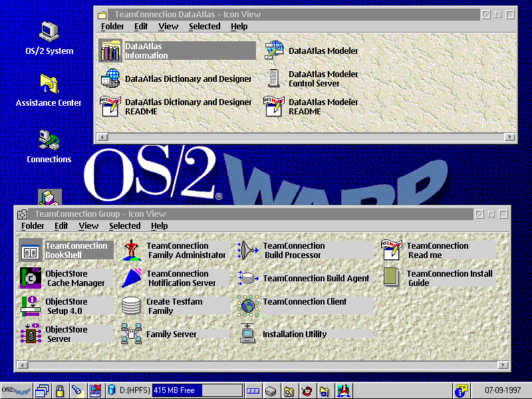This screenshot has width=532, height=399.
Task: Start the Family Server icon
Action: [x=132, y=334]
